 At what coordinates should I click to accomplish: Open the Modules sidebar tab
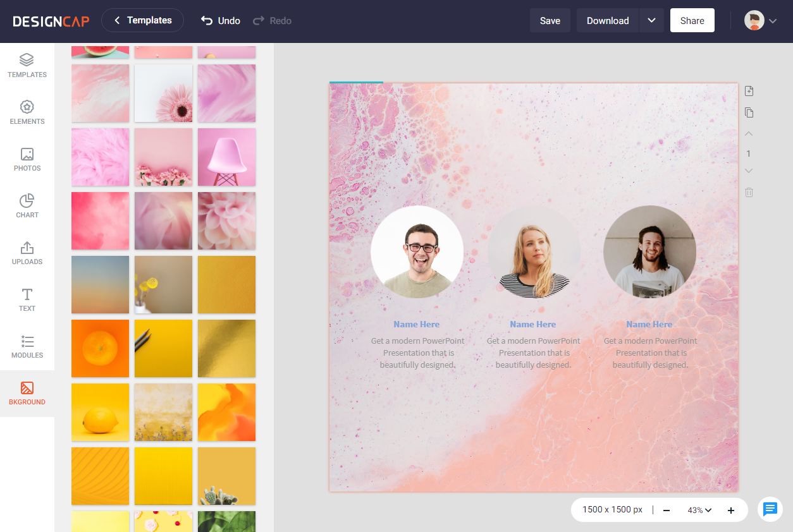point(27,347)
